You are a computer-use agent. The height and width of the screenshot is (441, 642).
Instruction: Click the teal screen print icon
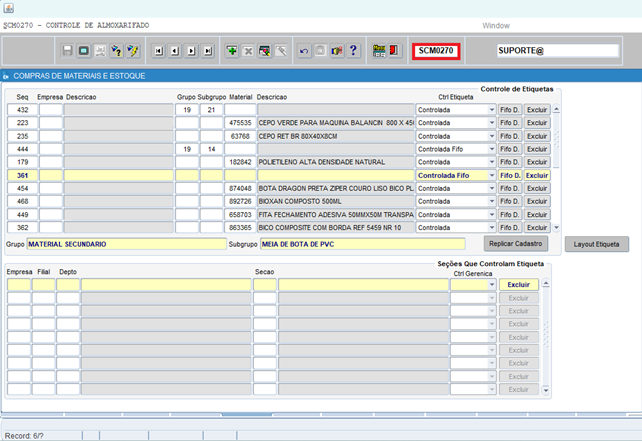[84, 51]
